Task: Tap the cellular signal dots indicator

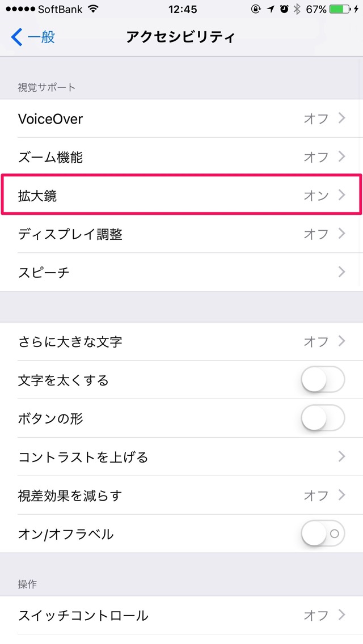Action: [x=20, y=9]
